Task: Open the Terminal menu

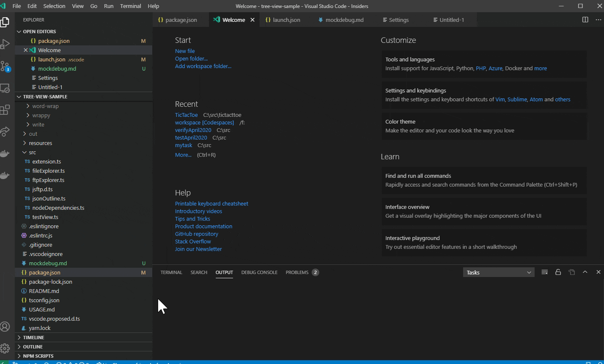Action: (130, 6)
